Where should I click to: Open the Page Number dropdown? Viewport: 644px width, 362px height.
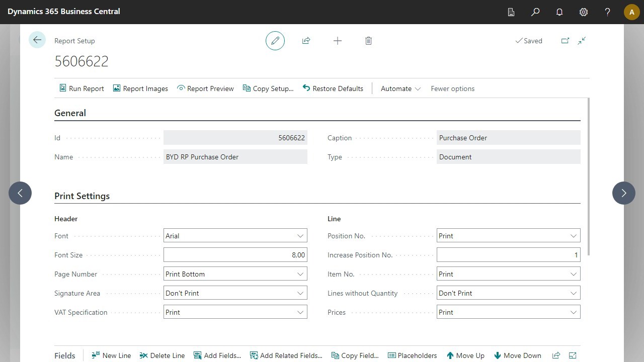pyautogui.click(x=235, y=274)
